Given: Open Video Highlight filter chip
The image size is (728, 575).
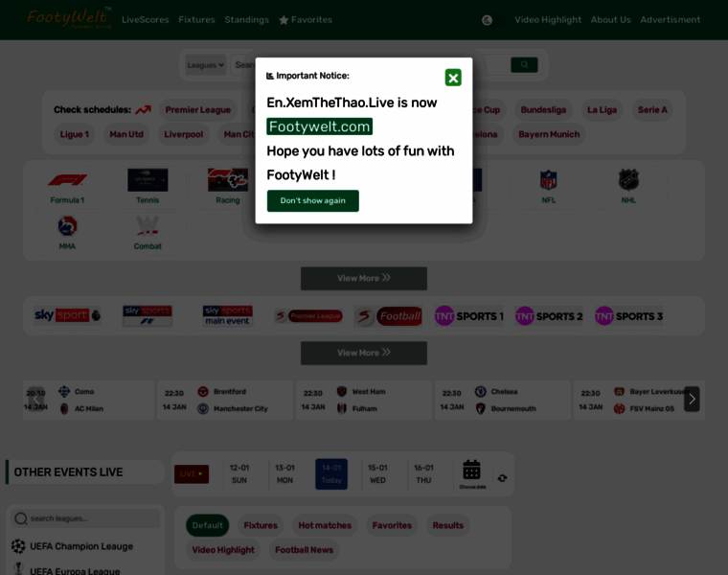Looking at the screenshot, I should pyautogui.click(x=223, y=550).
